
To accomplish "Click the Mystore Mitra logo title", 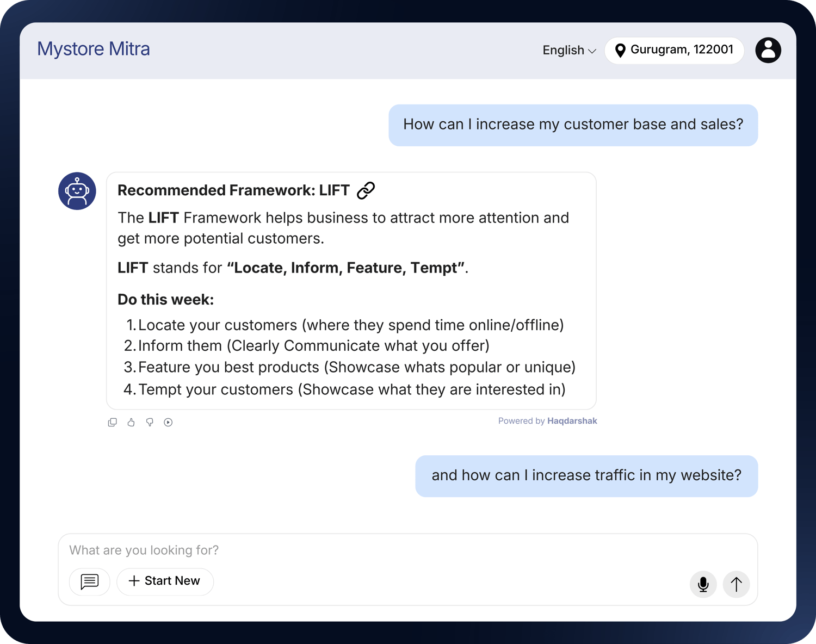I will pyautogui.click(x=94, y=49).
